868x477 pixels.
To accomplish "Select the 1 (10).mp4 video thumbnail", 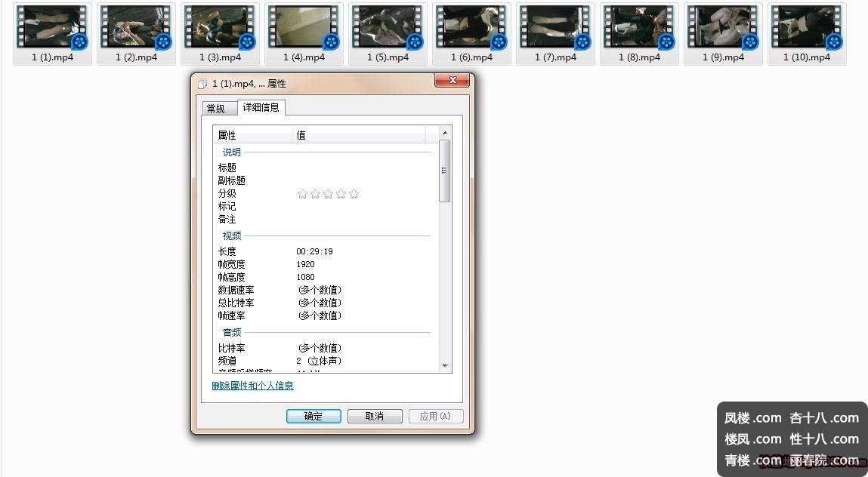I will (x=807, y=26).
